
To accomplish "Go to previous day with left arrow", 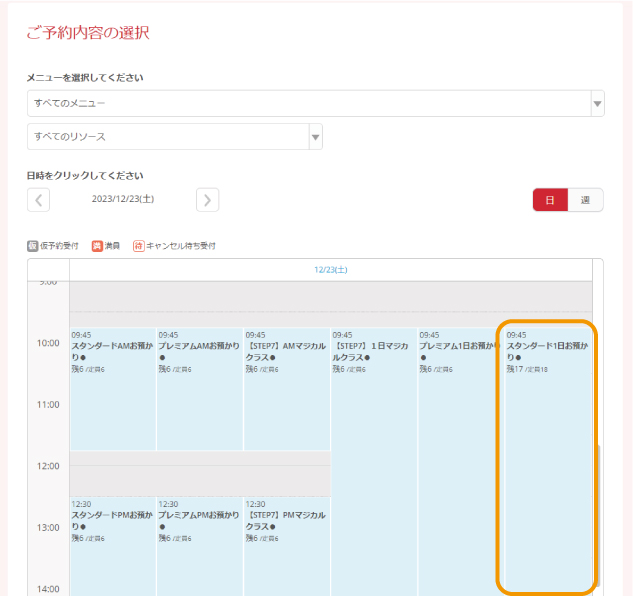I will click(x=38, y=200).
